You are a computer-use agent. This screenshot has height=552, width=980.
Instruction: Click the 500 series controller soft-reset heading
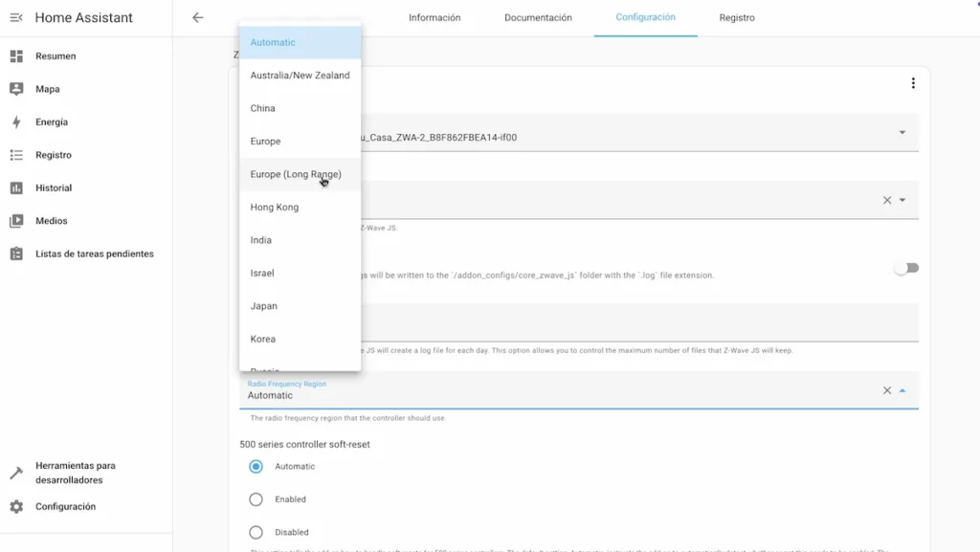[x=304, y=445]
